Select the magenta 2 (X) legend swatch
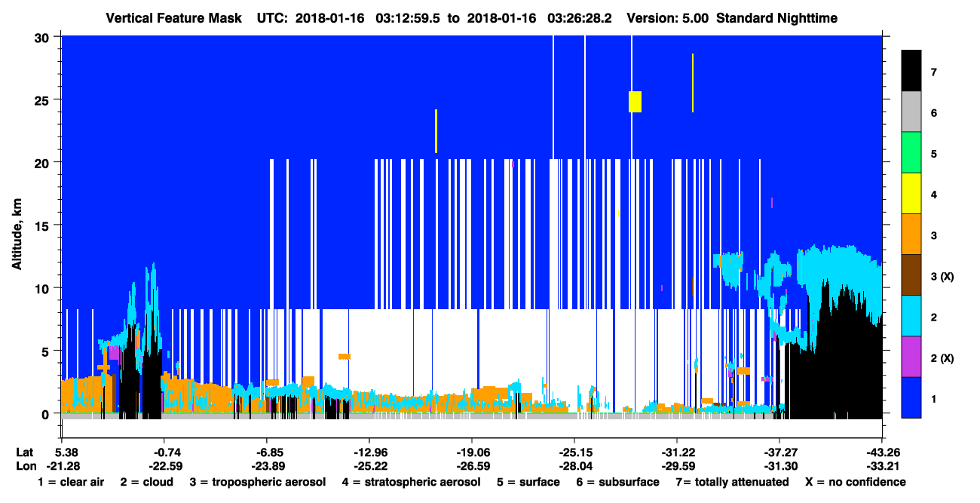The width and height of the screenshot is (980, 503). (x=911, y=357)
